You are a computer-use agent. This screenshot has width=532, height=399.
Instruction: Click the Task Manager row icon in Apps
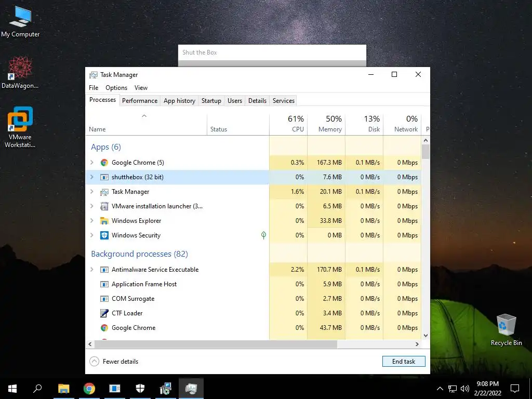click(104, 192)
